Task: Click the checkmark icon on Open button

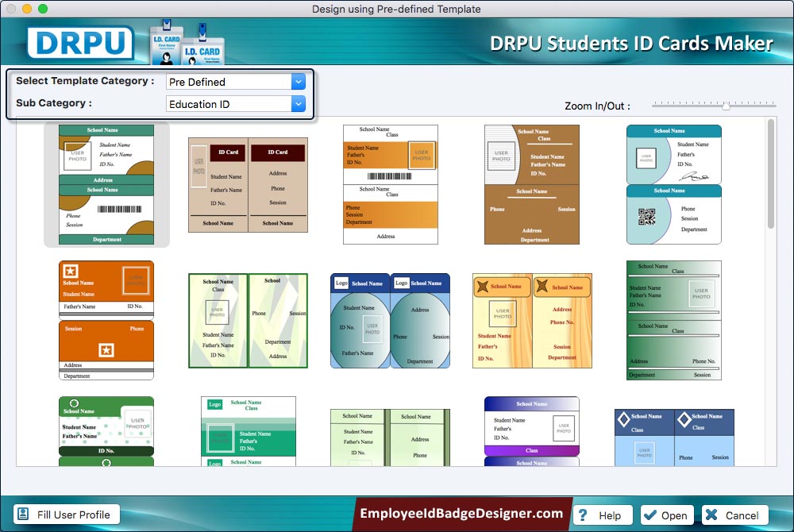Action: pos(649,515)
